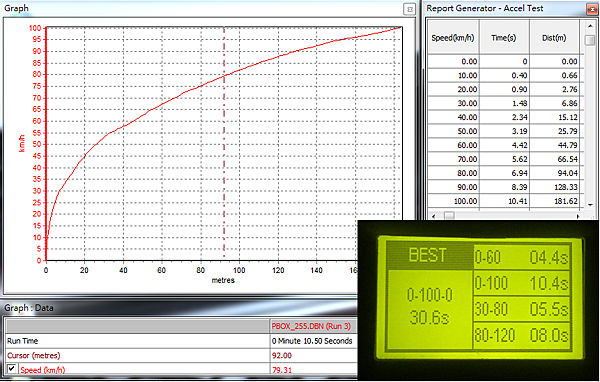
Task: Click the metres x-axis label
Action: [x=223, y=281]
